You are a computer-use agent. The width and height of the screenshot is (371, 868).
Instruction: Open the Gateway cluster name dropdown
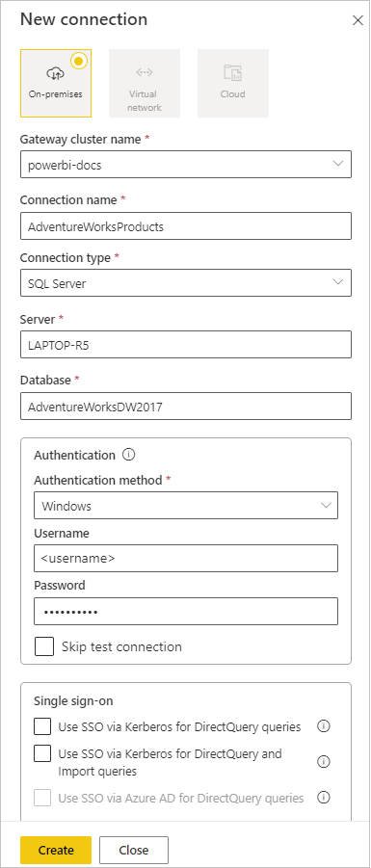click(x=185, y=165)
